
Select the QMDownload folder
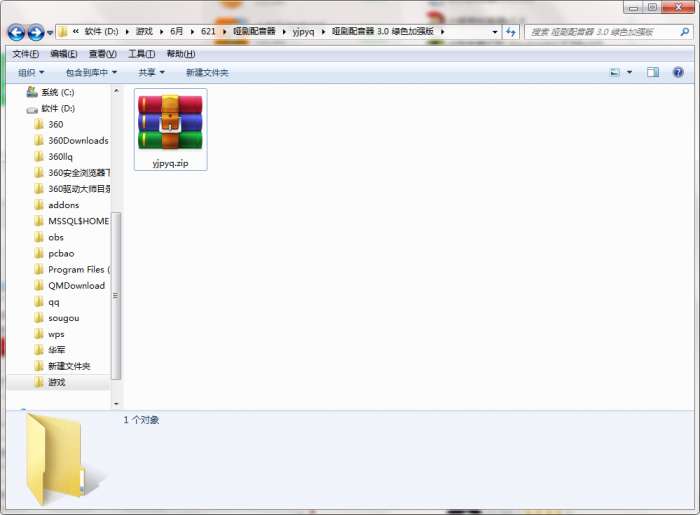(76, 286)
